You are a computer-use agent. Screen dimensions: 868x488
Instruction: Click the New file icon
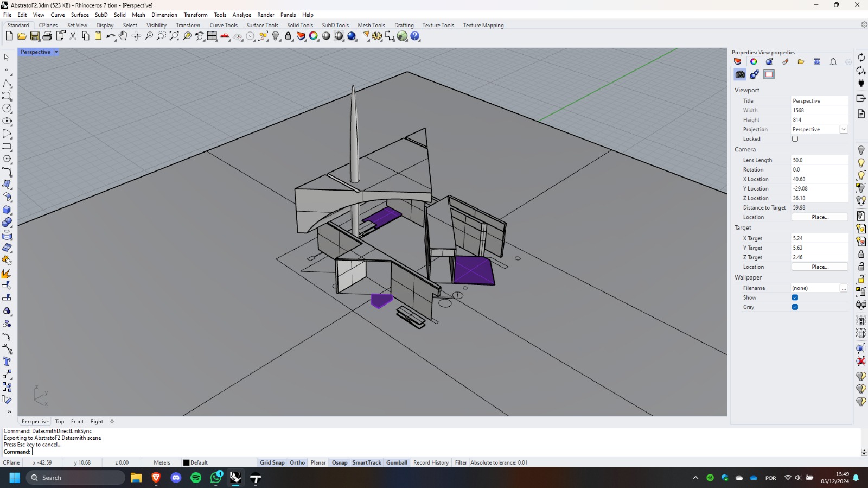click(x=9, y=36)
